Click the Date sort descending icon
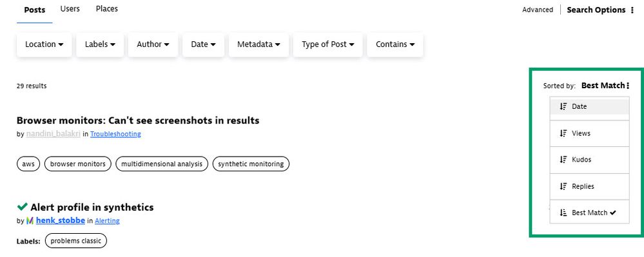Viewport: 644px width, 257px height. pyautogui.click(x=563, y=107)
